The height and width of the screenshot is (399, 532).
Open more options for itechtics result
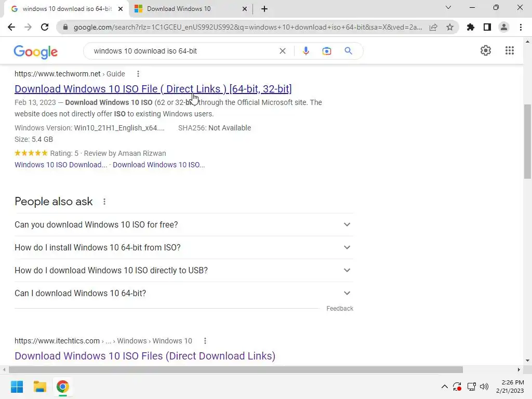(x=205, y=341)
